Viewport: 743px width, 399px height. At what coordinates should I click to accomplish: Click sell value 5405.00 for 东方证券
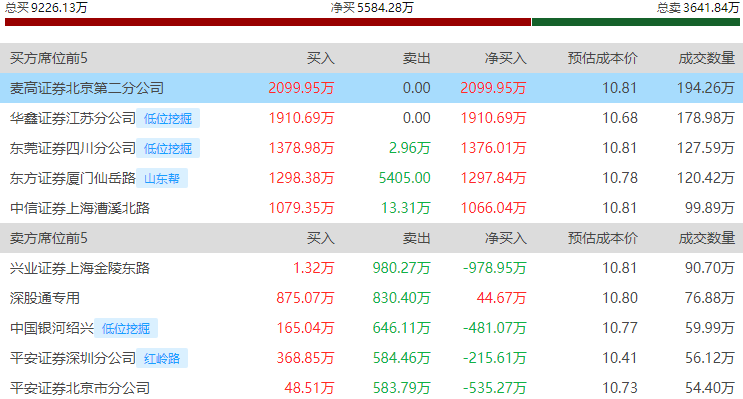(405, 178)
